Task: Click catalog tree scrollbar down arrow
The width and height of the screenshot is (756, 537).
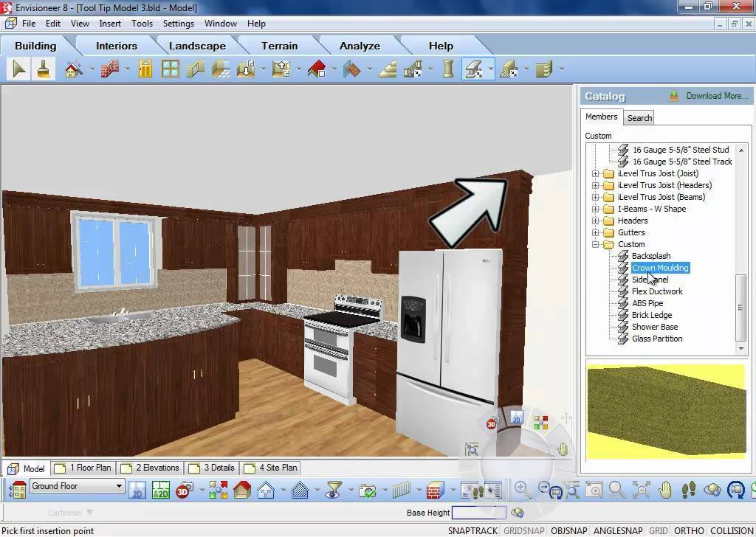Action: (x=741, y=349)
